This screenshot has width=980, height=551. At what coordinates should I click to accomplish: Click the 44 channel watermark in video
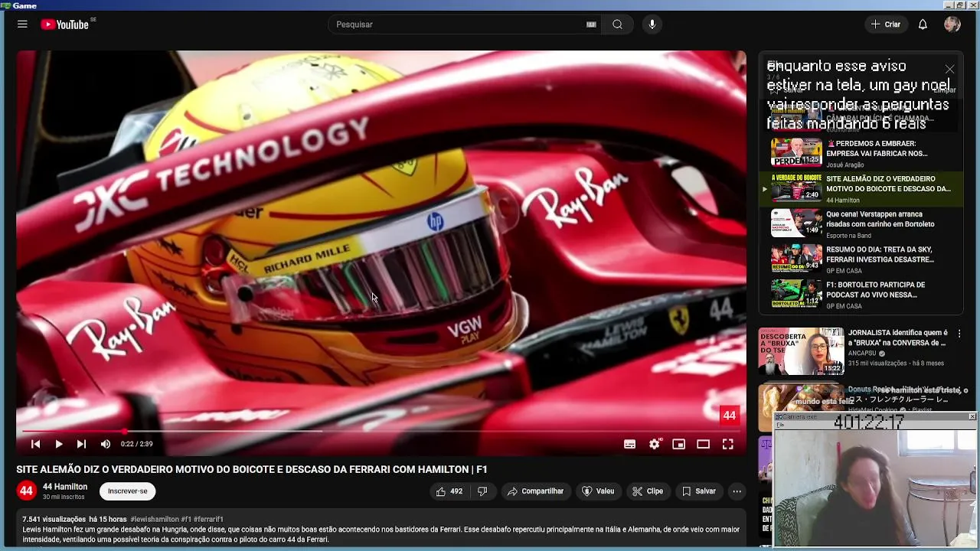(x=729, y=416)
